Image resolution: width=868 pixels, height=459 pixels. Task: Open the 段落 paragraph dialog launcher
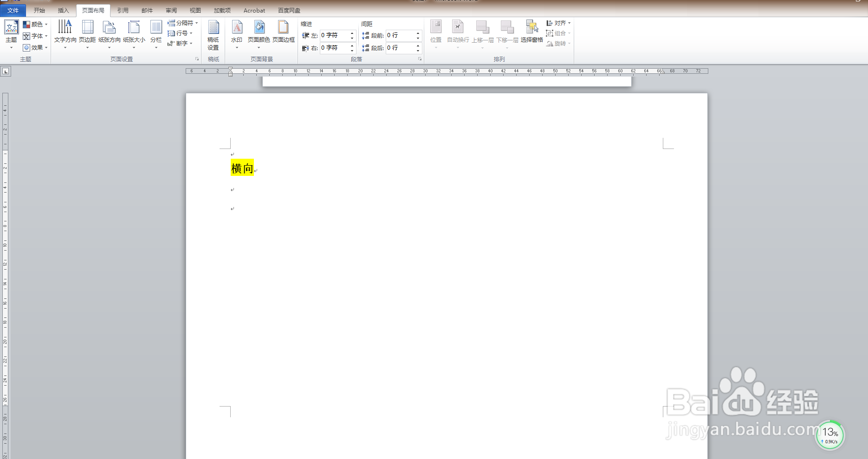click(x=420, y=59)
